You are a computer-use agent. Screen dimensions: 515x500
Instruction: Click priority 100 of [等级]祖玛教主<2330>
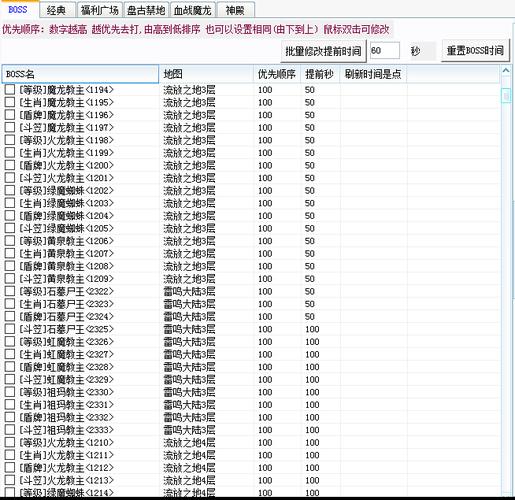pos(265,392)
